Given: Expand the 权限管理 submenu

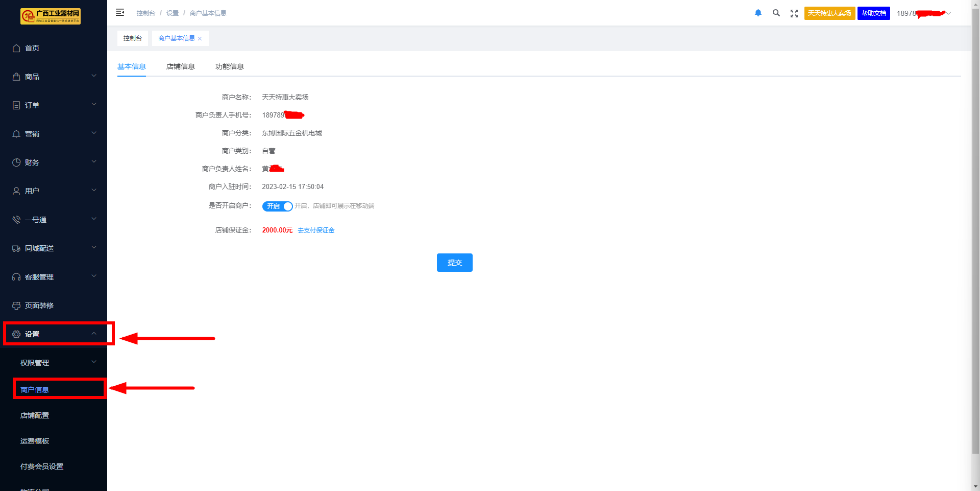Looking at the screenshot, I should (x=56, y=363).
